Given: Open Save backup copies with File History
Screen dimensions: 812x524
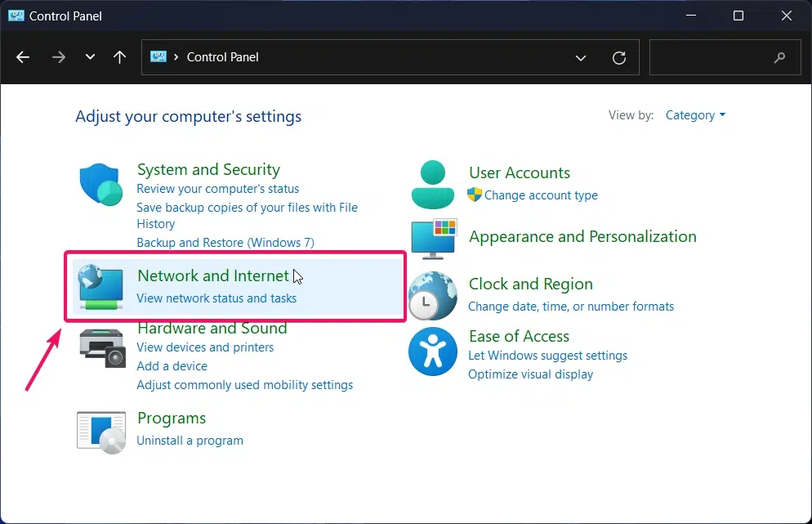Looking at the screenshot, I should coord(247,216).
